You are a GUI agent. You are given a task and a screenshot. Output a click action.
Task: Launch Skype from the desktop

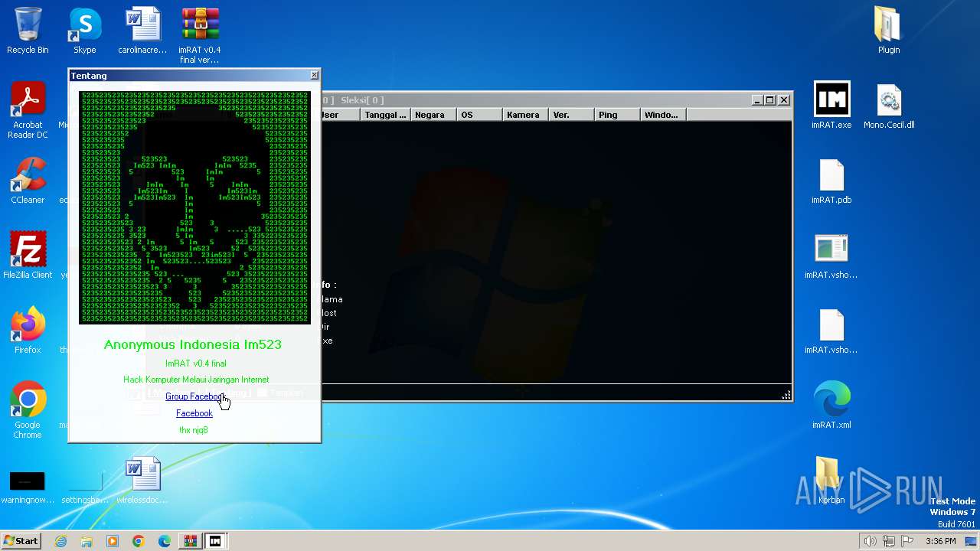[x=85, y=31]
